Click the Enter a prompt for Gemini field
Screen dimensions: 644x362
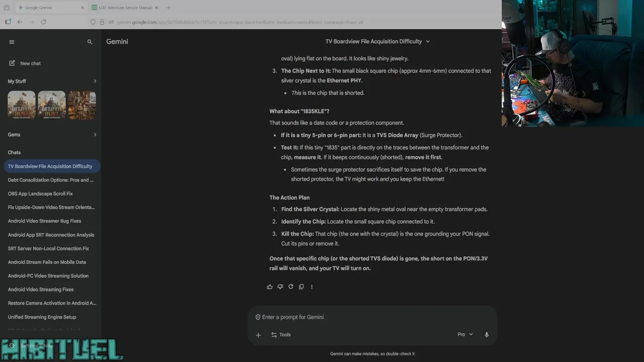pos(372,317)
